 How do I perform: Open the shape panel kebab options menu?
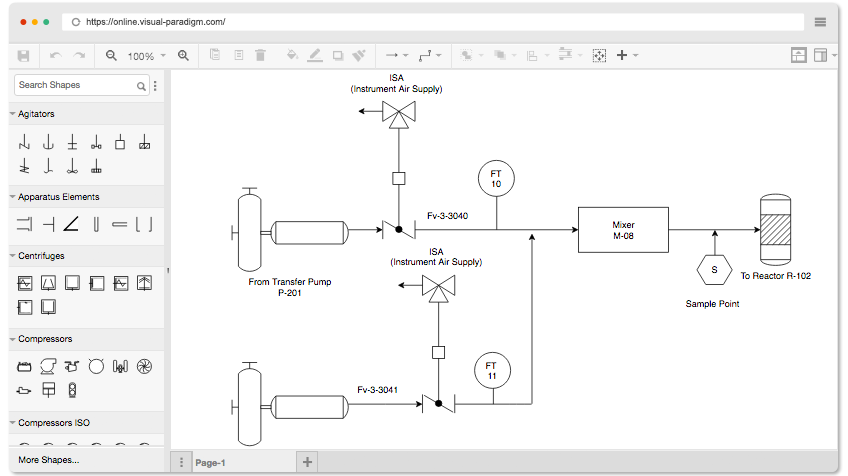[x=155, y=85]
